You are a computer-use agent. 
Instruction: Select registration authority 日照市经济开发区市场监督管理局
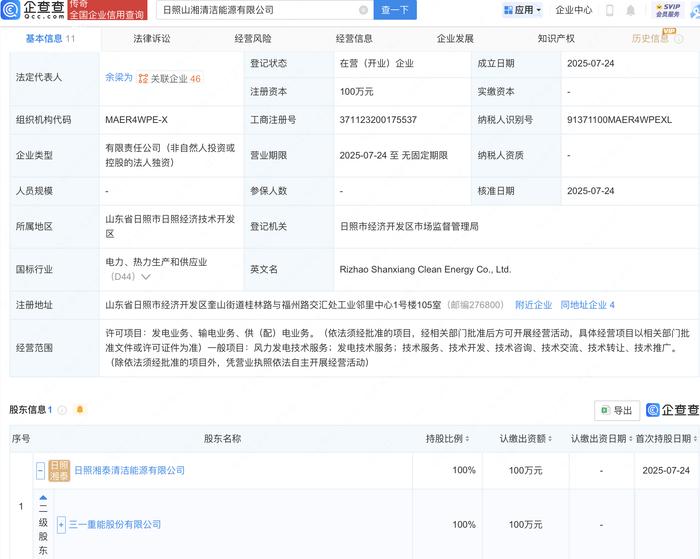[x=409, y=226]
